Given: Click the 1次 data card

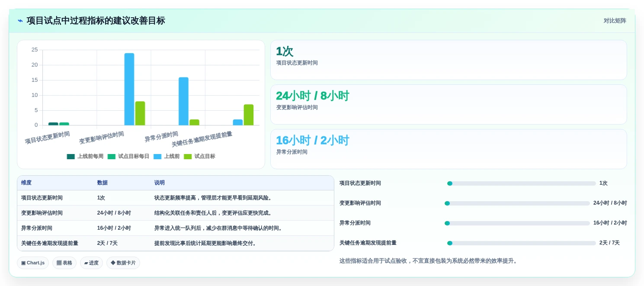Looking at the screenshot, I should tap(449, 60).
